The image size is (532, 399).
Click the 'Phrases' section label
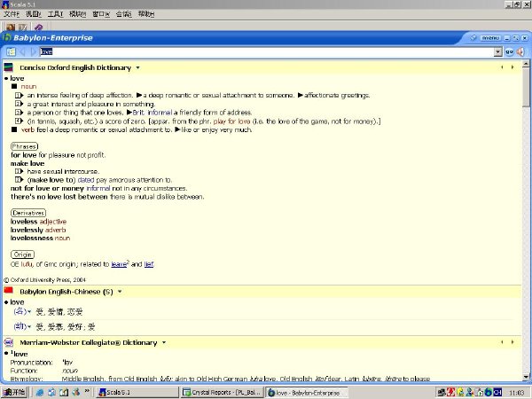point(24,146)
